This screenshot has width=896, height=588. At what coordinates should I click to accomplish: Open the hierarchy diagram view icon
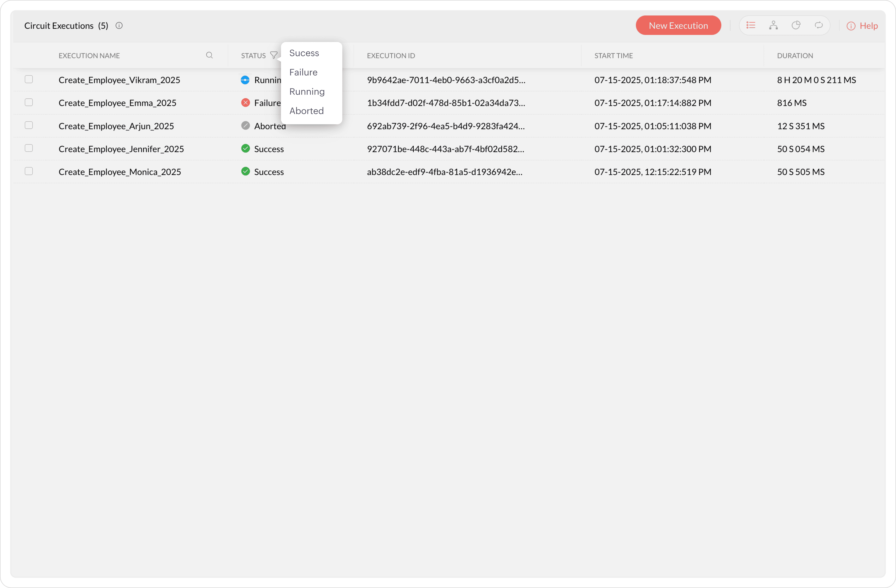coord(773,25)
